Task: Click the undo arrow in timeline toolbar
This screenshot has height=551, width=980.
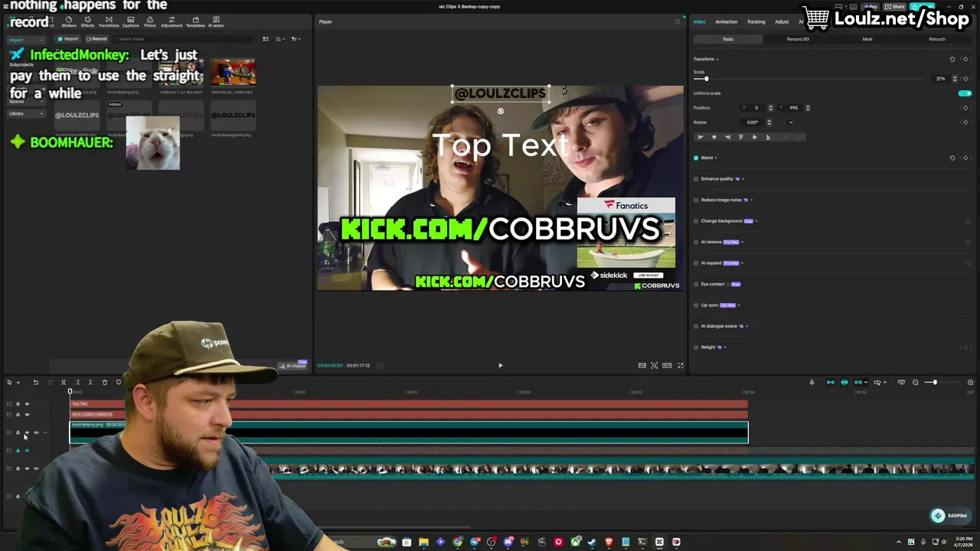Action: coord(35,382)
